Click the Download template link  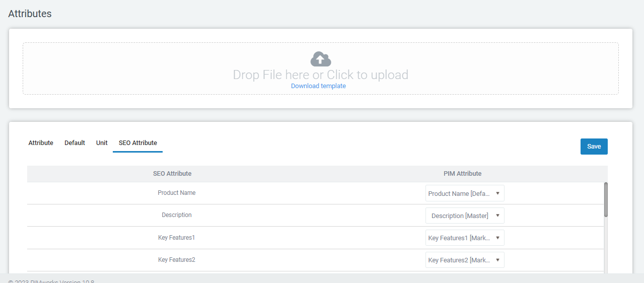tap(318, 86)
